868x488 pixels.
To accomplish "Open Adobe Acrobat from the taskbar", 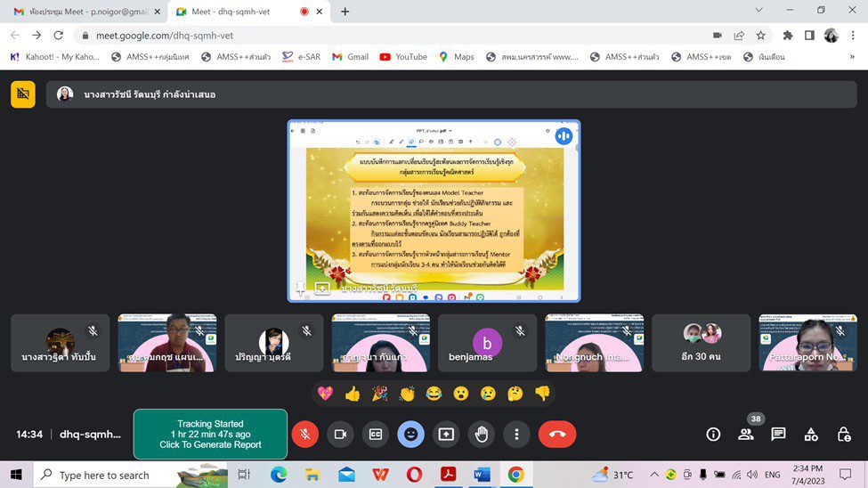I will point(448,475).
